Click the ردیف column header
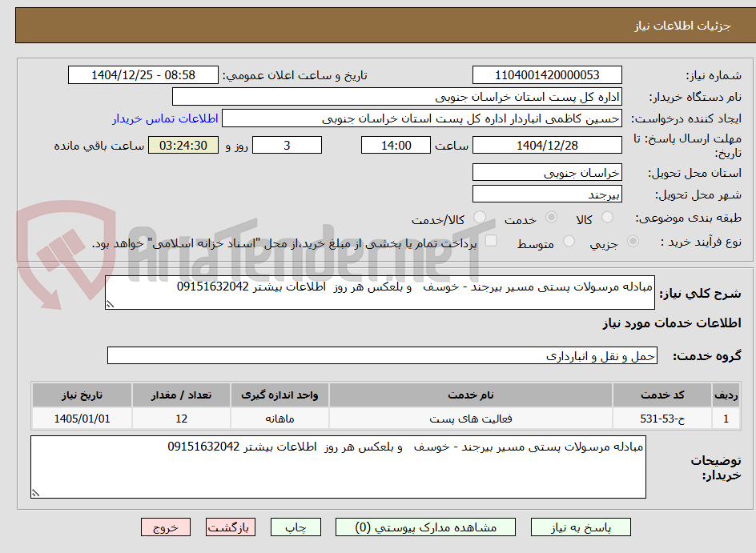The width and height of the screenshot is (756, 553). click(x=726, y=395)
